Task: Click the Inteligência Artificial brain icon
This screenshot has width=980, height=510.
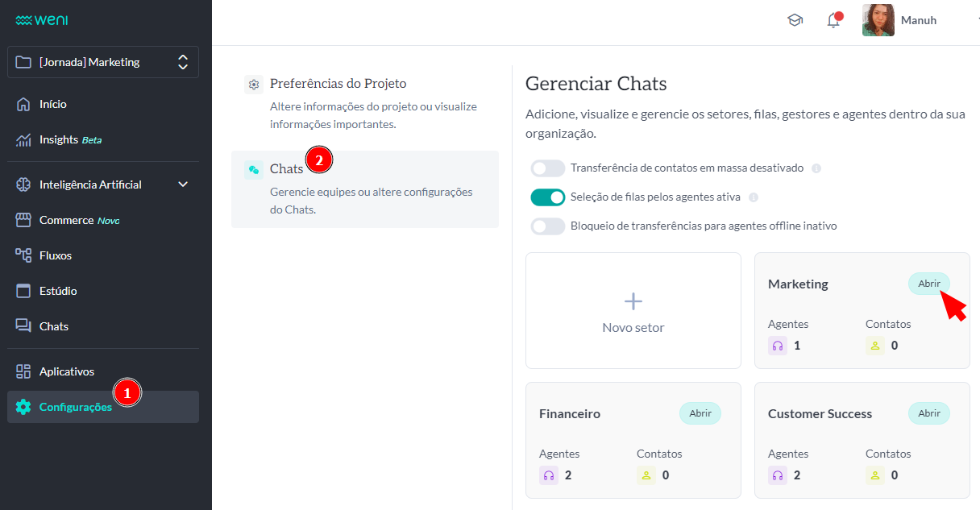Action: coord(23,185)
